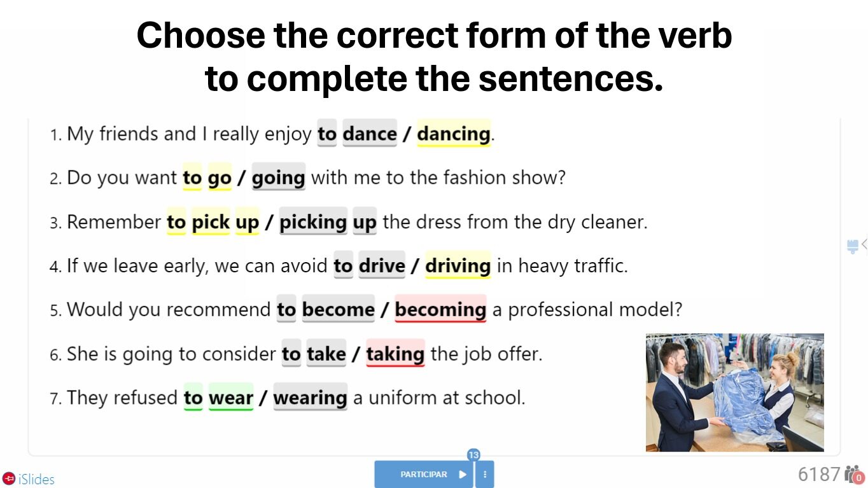This screenshot has width=868, height=488.
Task: Click the PARTICIPAR button
Action: [x=424, y=474]
